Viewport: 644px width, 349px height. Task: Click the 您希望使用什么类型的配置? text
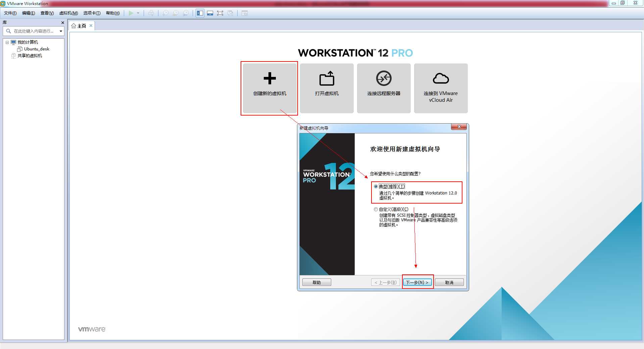tap(395, 174)
